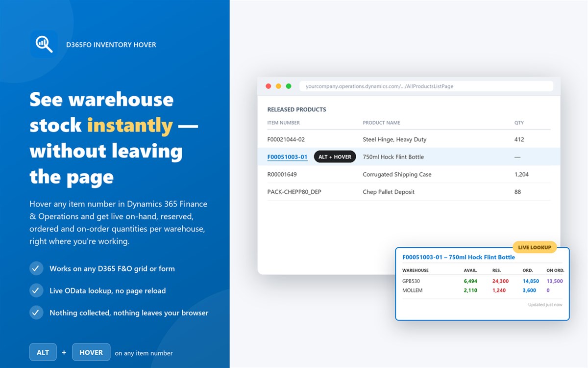Click quantity value 1,204
This screenshot has height=368, width=588.
(521, 174)
